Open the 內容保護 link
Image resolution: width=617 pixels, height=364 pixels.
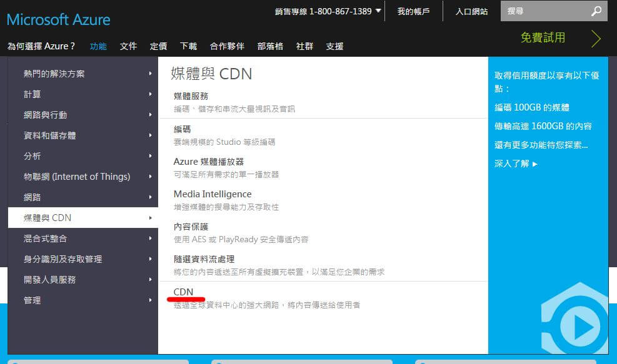(191, 227)
